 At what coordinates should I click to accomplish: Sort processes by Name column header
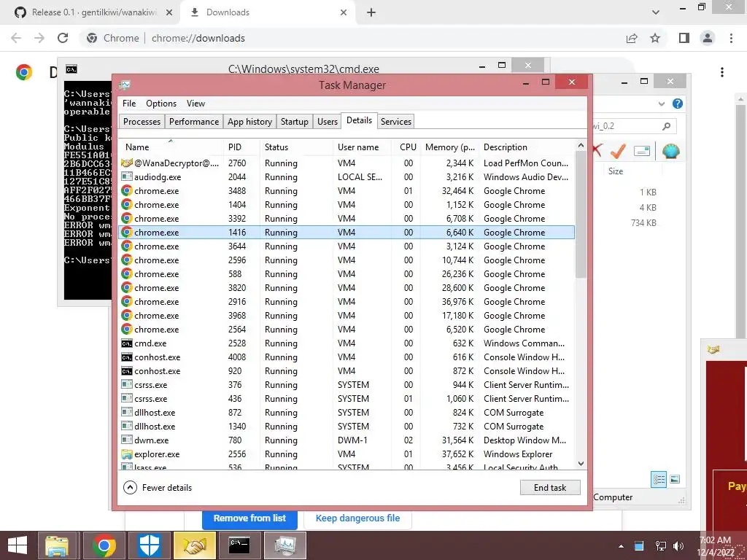(x=171, y=147)
